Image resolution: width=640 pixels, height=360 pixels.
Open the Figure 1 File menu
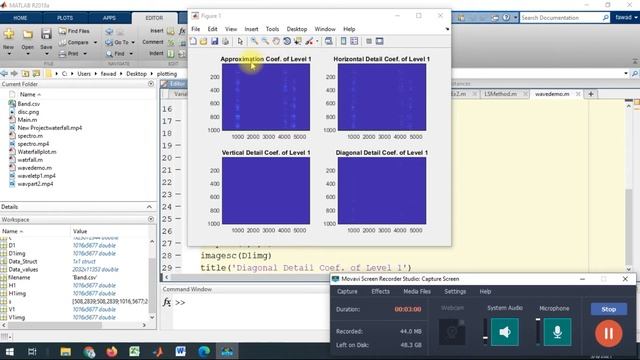click(x=196, y=29)
